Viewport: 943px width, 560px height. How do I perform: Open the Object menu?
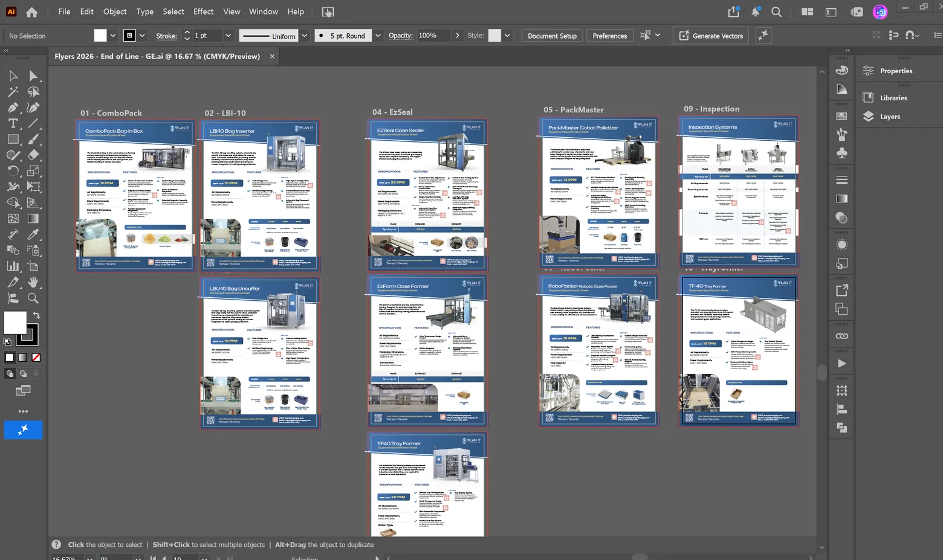[x=115, y=11]
